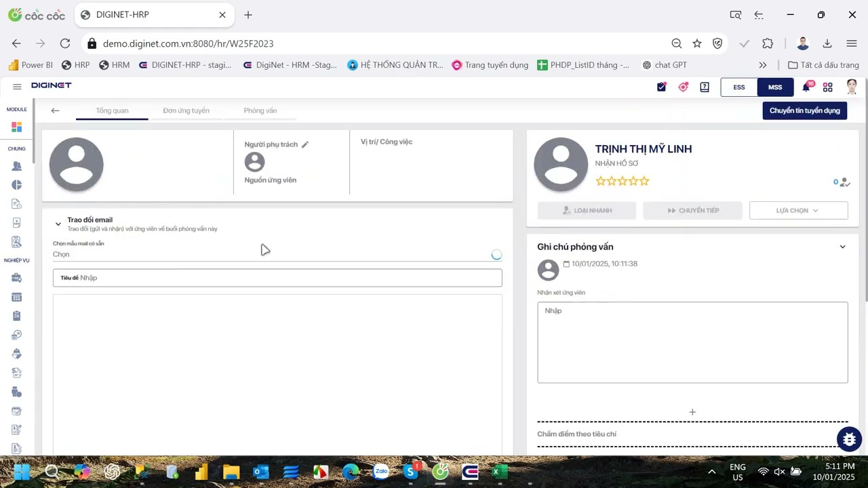Open File Explorer from the taskbar
Viewport: 868px width, 488px height.
point(231,472)
